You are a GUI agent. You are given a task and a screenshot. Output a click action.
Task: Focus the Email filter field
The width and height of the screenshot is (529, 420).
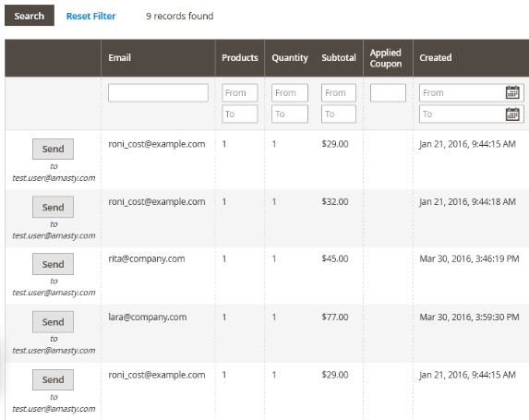158,93
